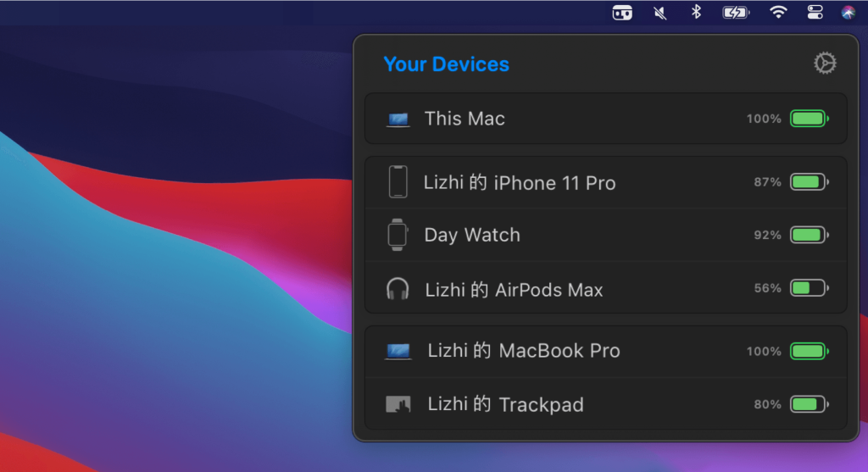Click the 80% Trackpad battery value
868x472 pixels.
[767, 404]
